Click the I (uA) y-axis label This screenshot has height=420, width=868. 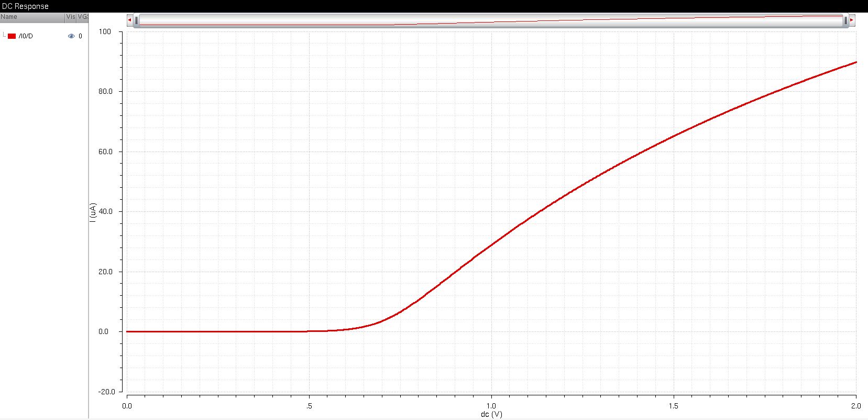click(x=93, y=212)
